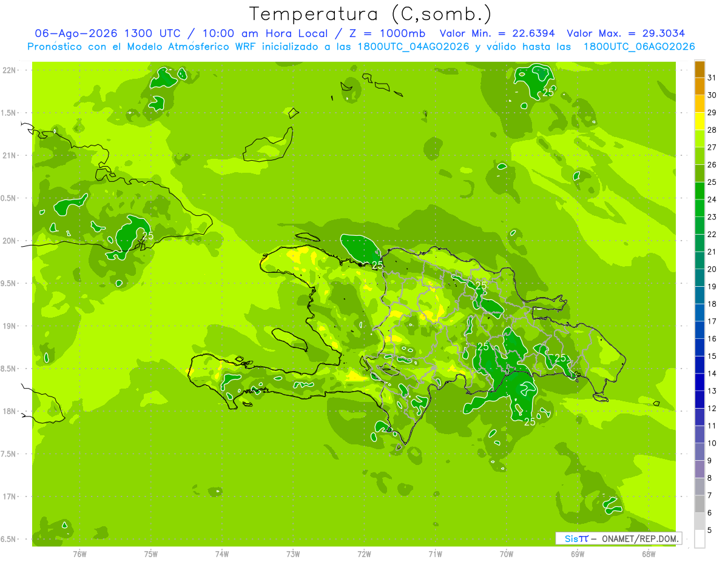The image size is (728, 562).
Task: Click the 73W longitude label
Action: pyautogui.click(x=293, y=554)
